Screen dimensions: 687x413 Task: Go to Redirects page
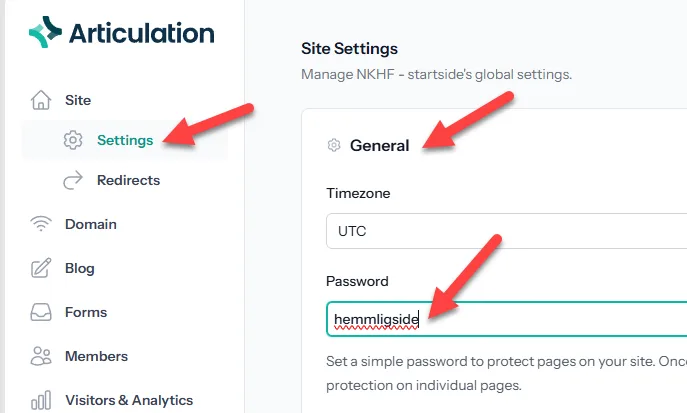pos(128,180)
